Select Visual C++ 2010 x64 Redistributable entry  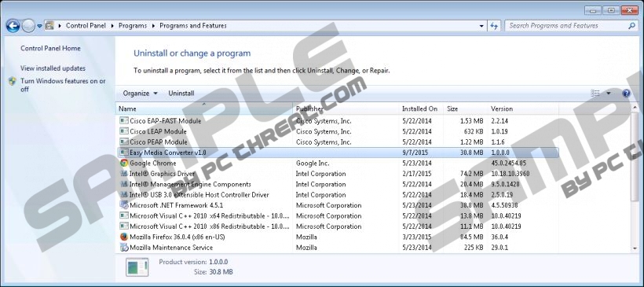[x=338, y=216]
